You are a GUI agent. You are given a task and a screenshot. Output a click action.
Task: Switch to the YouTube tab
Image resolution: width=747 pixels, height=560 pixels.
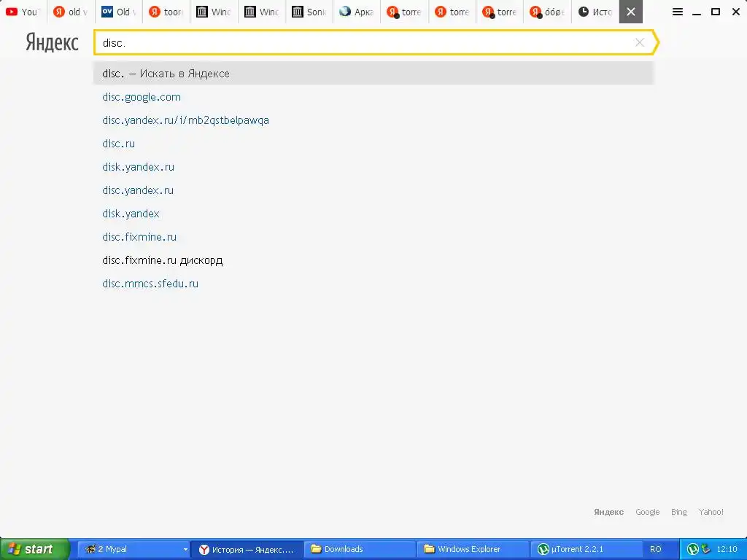pos(23,12)
